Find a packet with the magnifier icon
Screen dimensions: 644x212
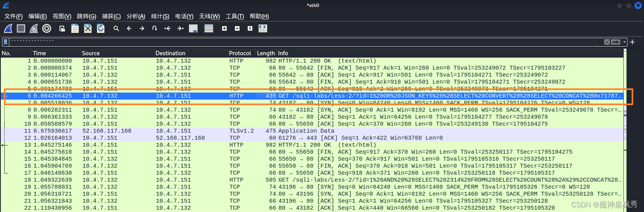[116, 28]
